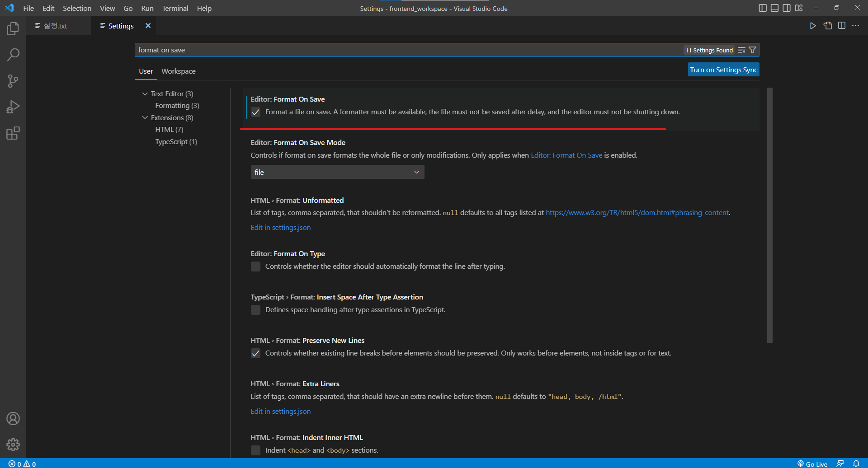Uncheck the Format On Save checkbox
868x468 pixels.
pos(256,112)
